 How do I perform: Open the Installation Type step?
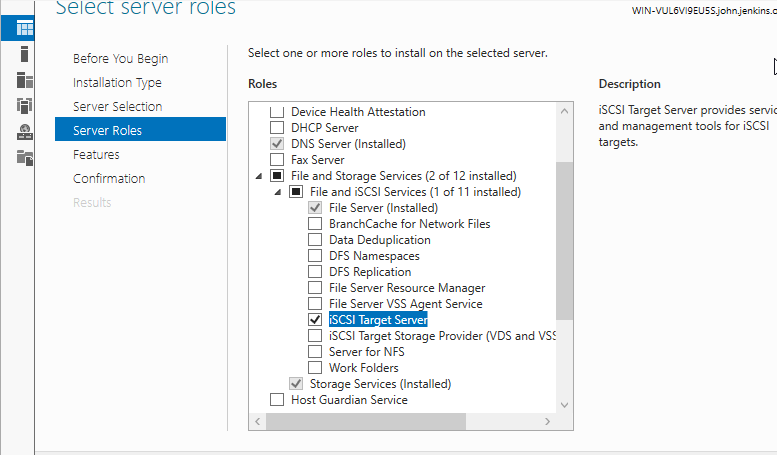[117, 83]
